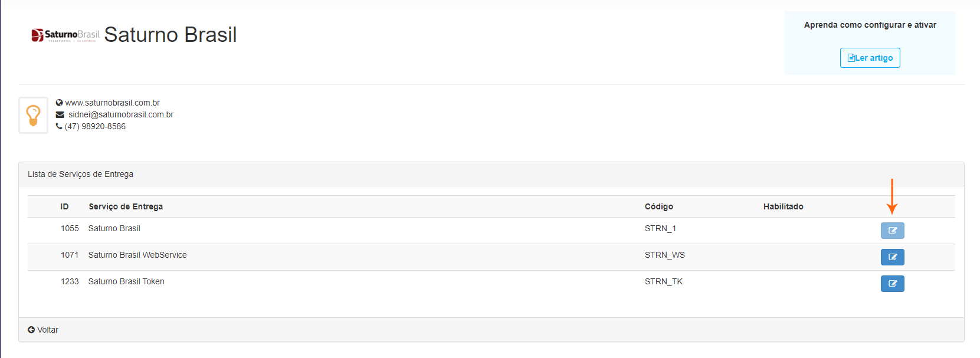Click the Código column header
Viewport: 980px width, 358px height.
click(658, 206)
